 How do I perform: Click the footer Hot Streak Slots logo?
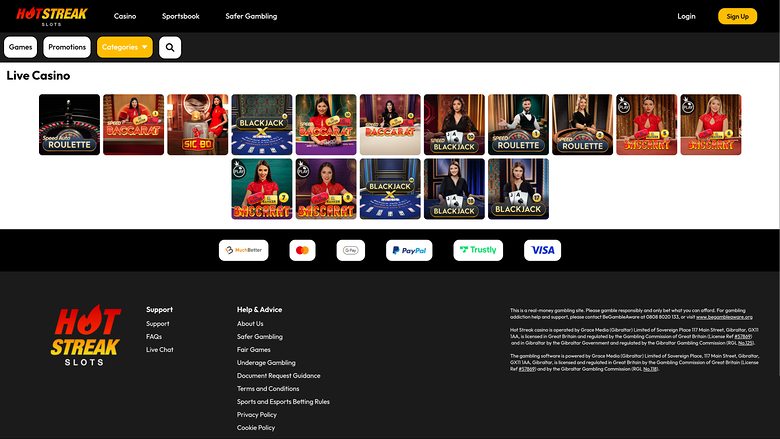85,336
